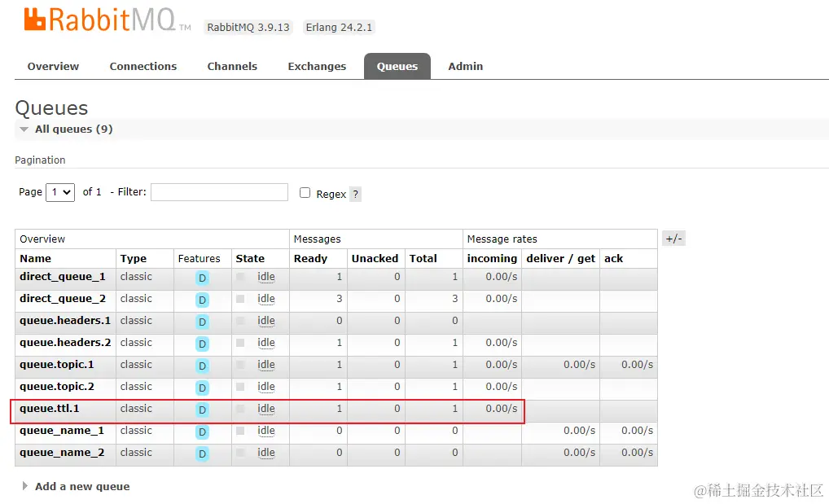The width and height of the screenshot is (829, 504).
Task: Open queue queue.headers.1
Action: 65,321
